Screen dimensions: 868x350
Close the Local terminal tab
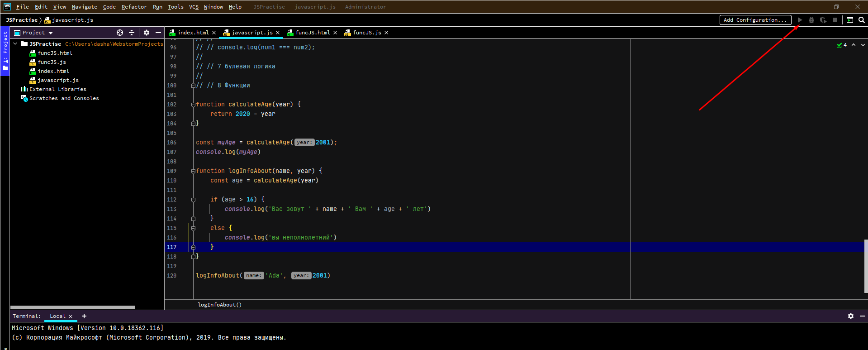pyautogui.click(x=71, y=316)
